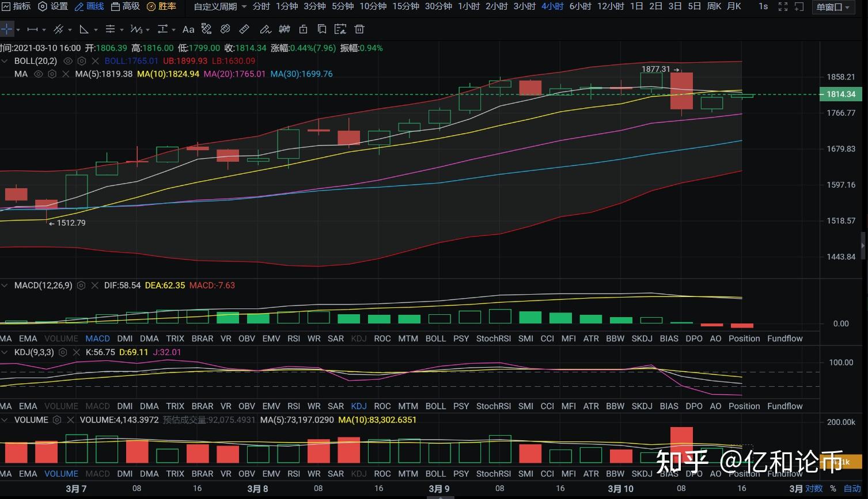
Task: Toggle auto scale 自动
Action: click(x=852, y=489)
